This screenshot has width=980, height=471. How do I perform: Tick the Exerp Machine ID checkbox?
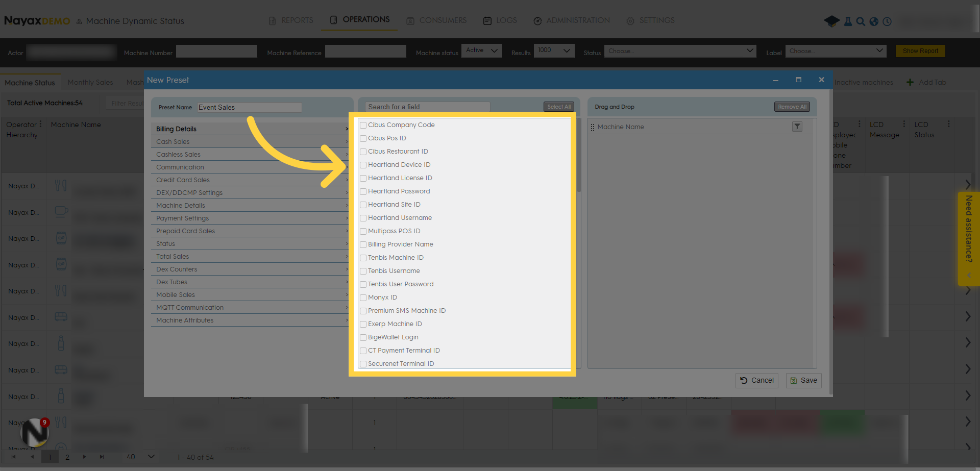[x=363, y=324]
